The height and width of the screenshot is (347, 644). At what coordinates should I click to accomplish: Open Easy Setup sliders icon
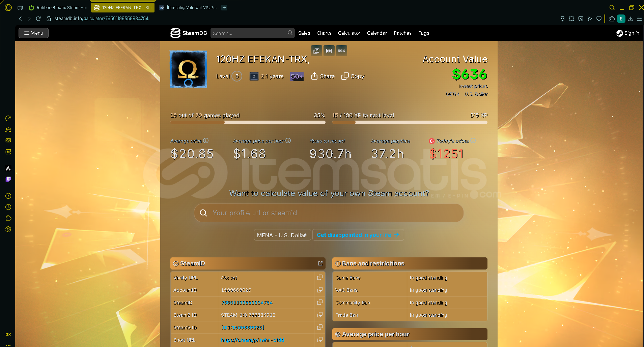click(x=639, y=19)
